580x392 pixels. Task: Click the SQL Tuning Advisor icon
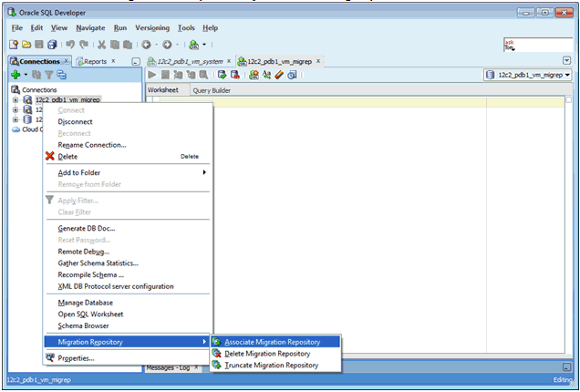[203, 75]
